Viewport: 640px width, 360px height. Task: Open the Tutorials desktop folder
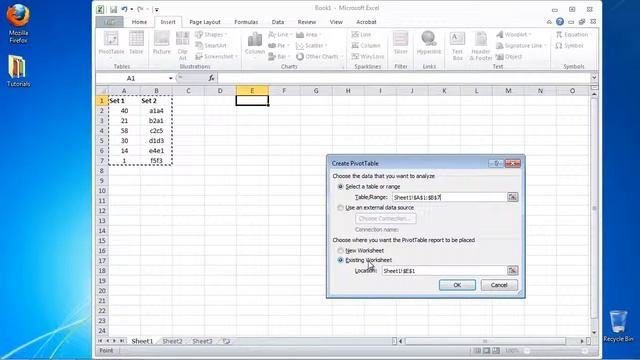[18, 70]
